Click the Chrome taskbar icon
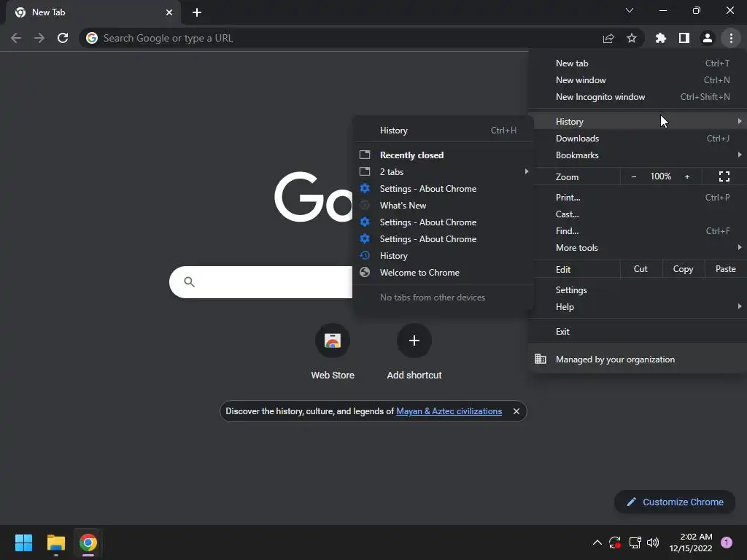Image resolution: width=747 pixels, height=560 pixels. pyautogui.click(x=88, y=542)
